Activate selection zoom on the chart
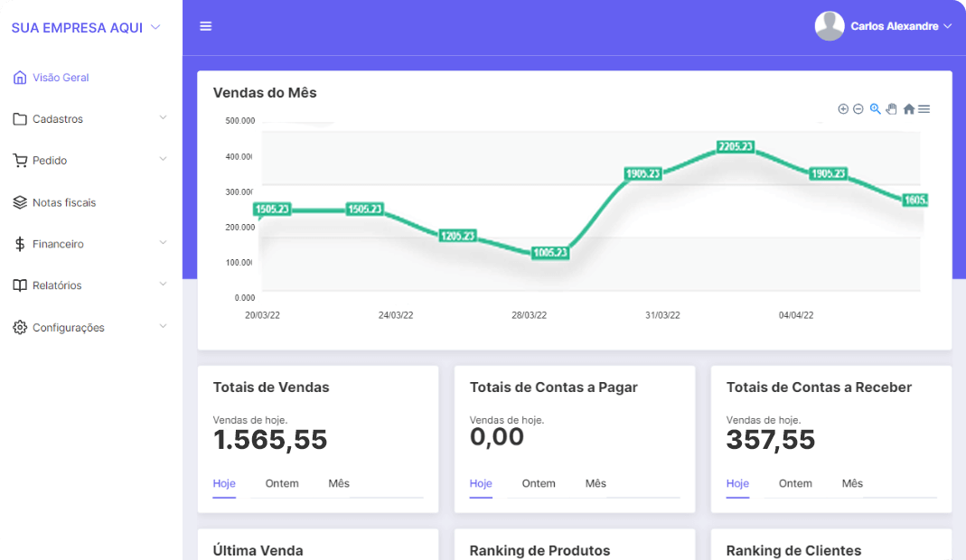966x560 pixels. point(874,108)
